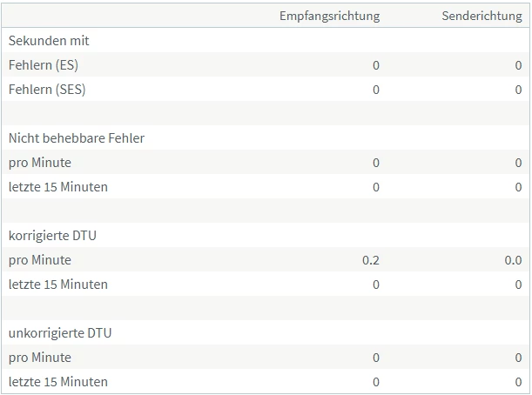Screen dimensions: 532x395
Task: Select the 'Nicht behebbare Fehler' section heading
Action: pyautogui.click(x=77, y=137)
